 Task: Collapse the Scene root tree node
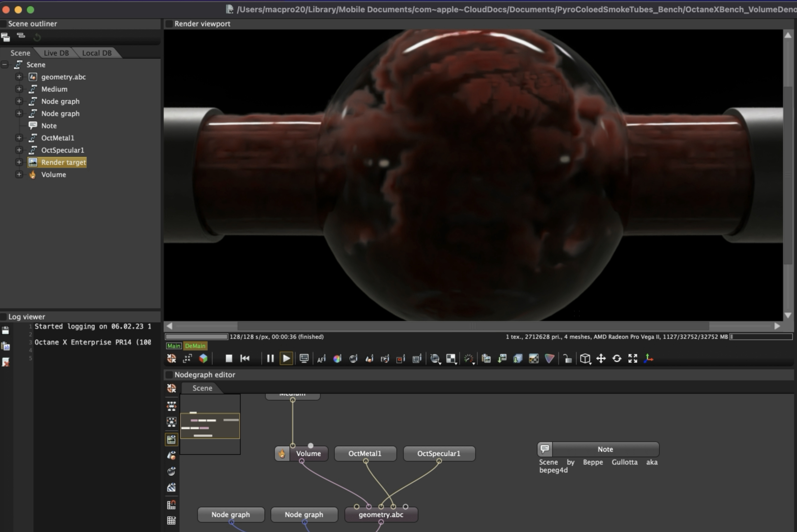point(5,64)
